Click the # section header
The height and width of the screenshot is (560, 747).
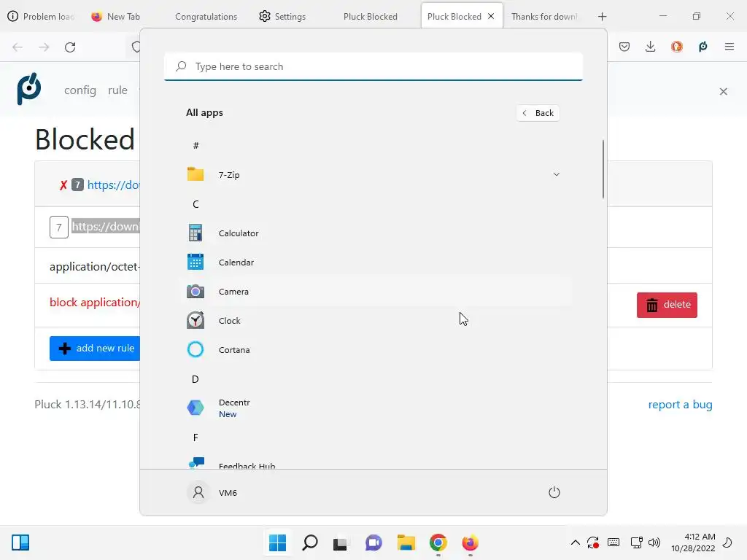(196, 146)
